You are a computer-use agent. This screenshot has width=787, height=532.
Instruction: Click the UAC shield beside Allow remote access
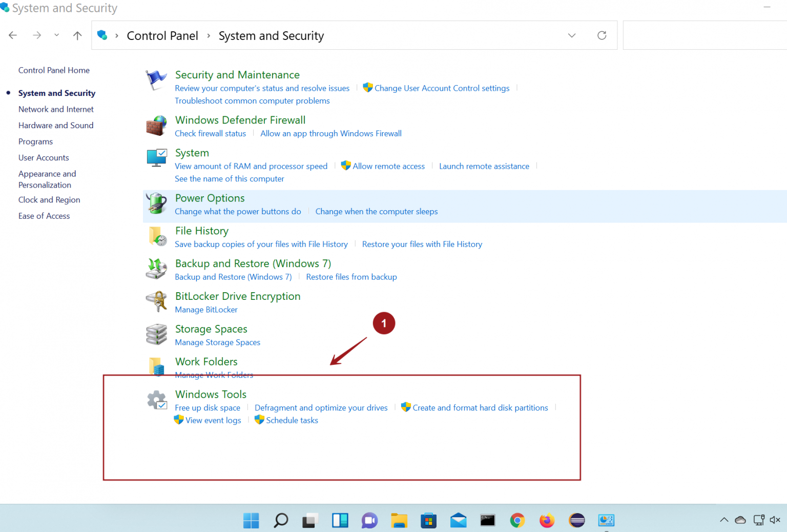coord(346,166)
